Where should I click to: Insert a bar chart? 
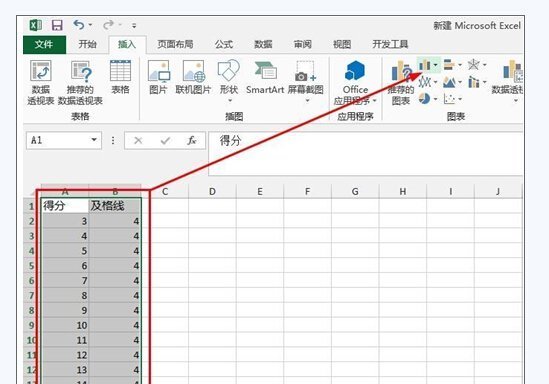(x=449, y=65)
